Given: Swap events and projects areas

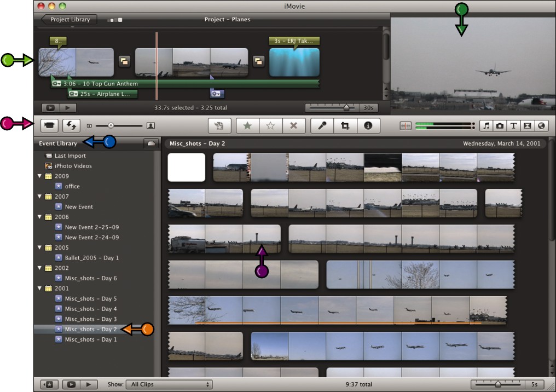Looking at the screenshot, I should tap(71, 125).
